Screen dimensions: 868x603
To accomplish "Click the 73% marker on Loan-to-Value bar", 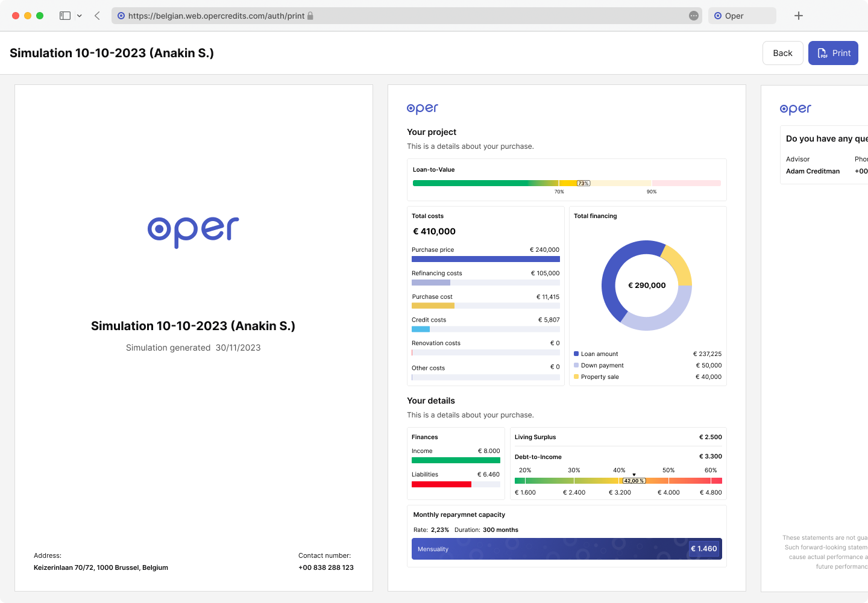I will click(x=583, y=183).
